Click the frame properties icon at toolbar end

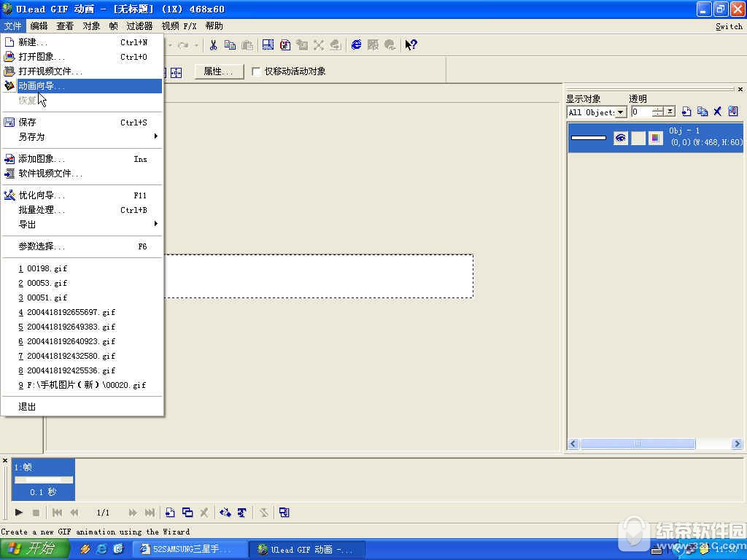(x=284, y=513)
